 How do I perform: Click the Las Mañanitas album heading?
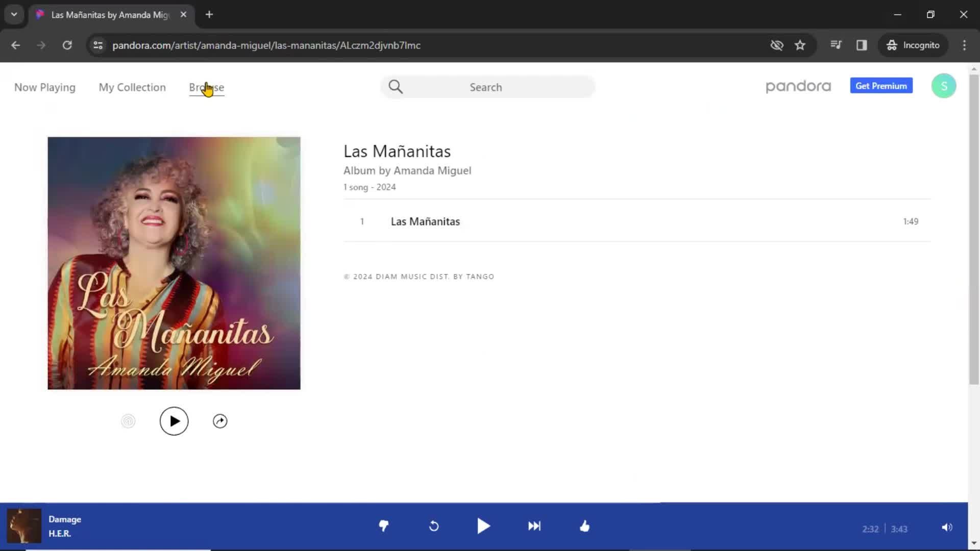pos(397,151)
